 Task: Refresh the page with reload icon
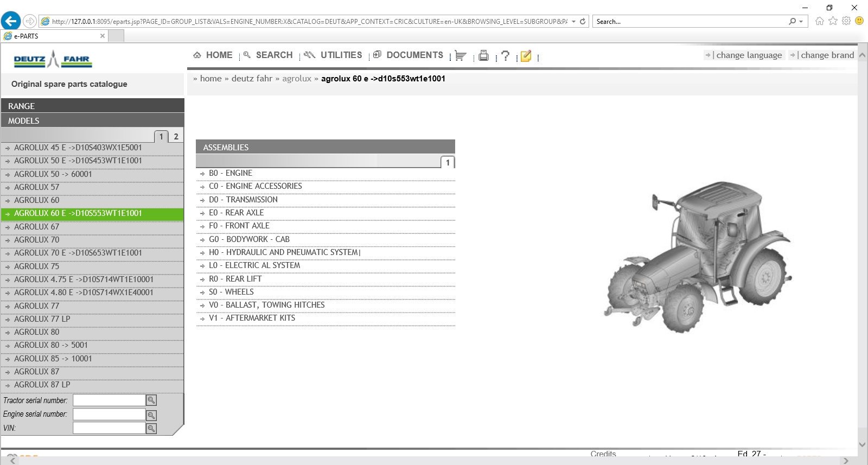coord(583,22)
